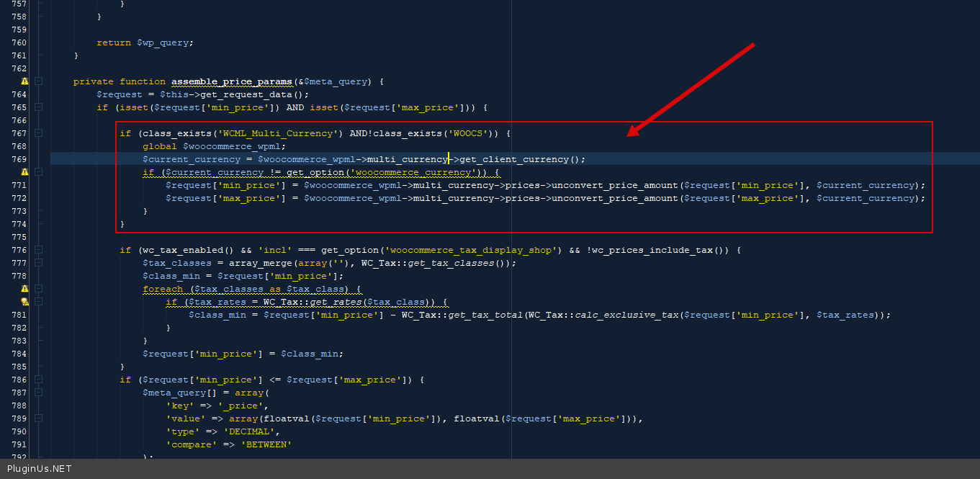The width and height of the screenshot is (980, 479).
Task: Click the lightbulb hint icon beside the $tax_rates line
Action: point(24,302)
